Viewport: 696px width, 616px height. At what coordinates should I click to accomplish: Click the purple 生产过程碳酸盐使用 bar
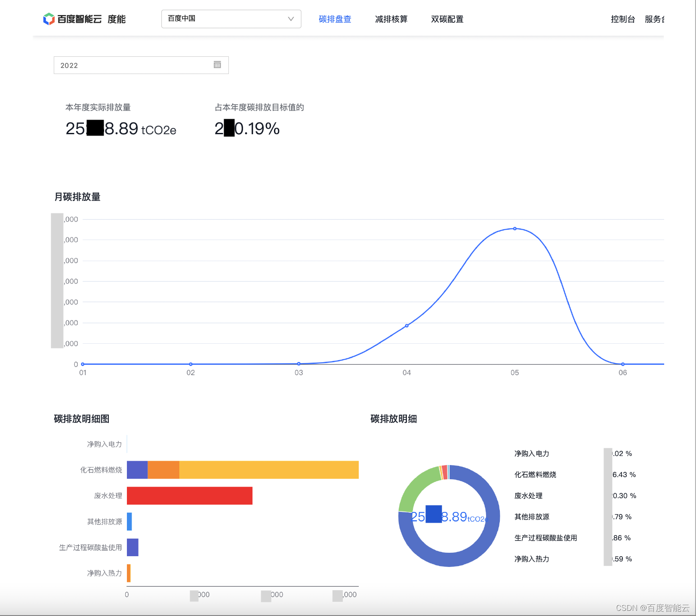click(x=132, y=547)
